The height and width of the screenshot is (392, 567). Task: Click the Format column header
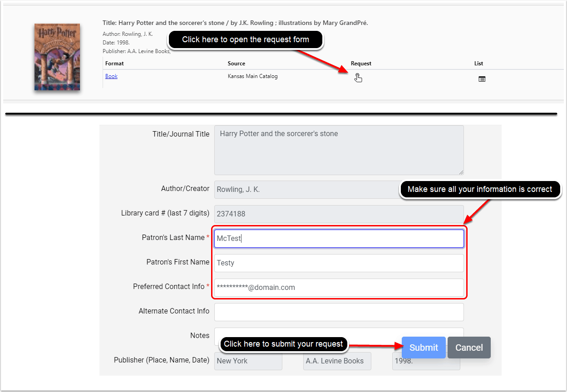coord(114,64)
